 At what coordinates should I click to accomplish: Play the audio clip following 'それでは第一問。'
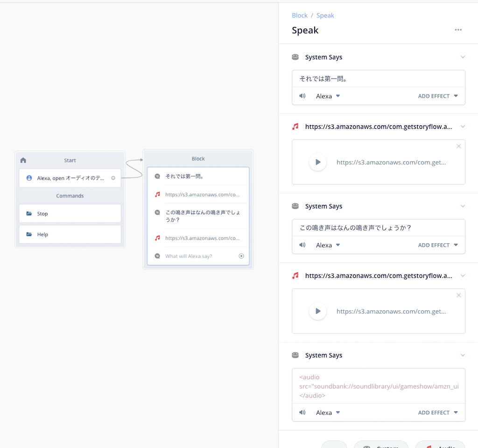click(x=317, y=162)
